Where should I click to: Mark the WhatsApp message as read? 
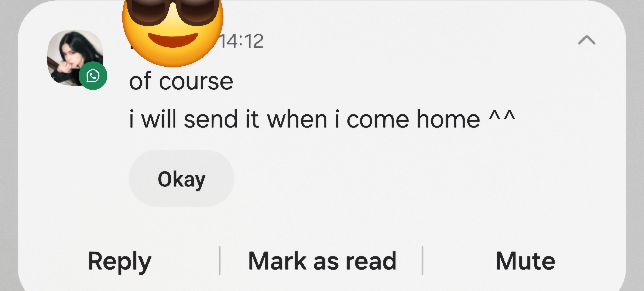coord(322,261)
